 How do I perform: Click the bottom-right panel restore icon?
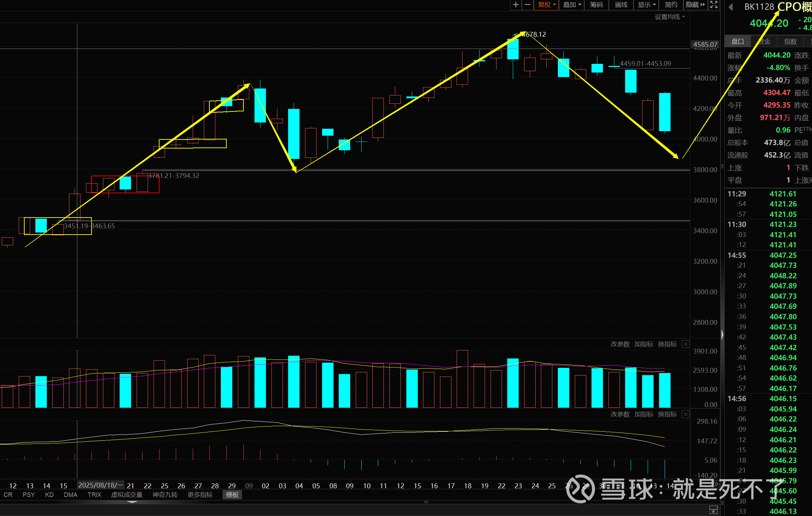[x=713, y=509]
